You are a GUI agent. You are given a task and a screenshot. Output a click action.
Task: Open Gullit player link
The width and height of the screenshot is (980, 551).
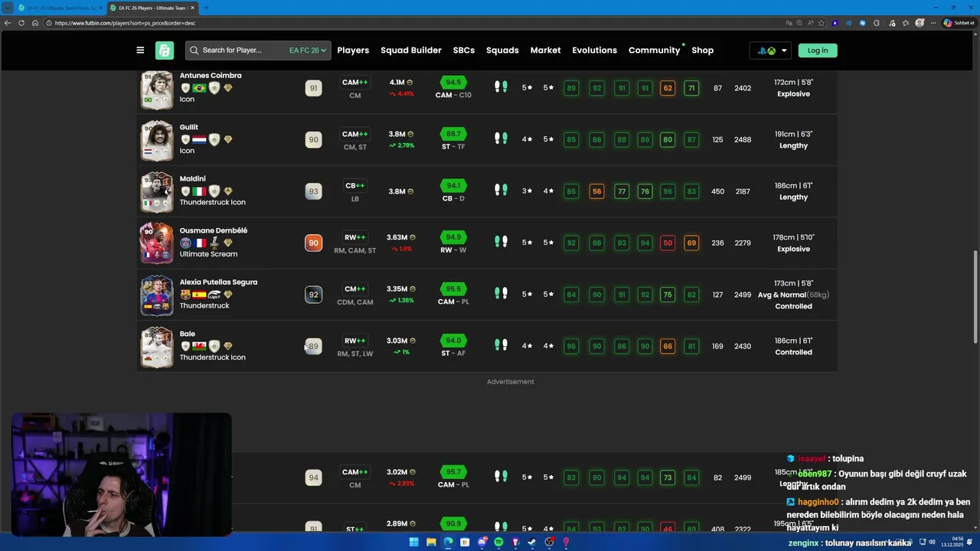[188, 127]
